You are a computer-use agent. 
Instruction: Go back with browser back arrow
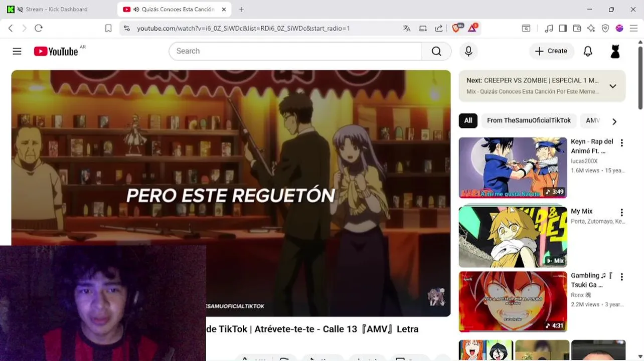(11, 28)
